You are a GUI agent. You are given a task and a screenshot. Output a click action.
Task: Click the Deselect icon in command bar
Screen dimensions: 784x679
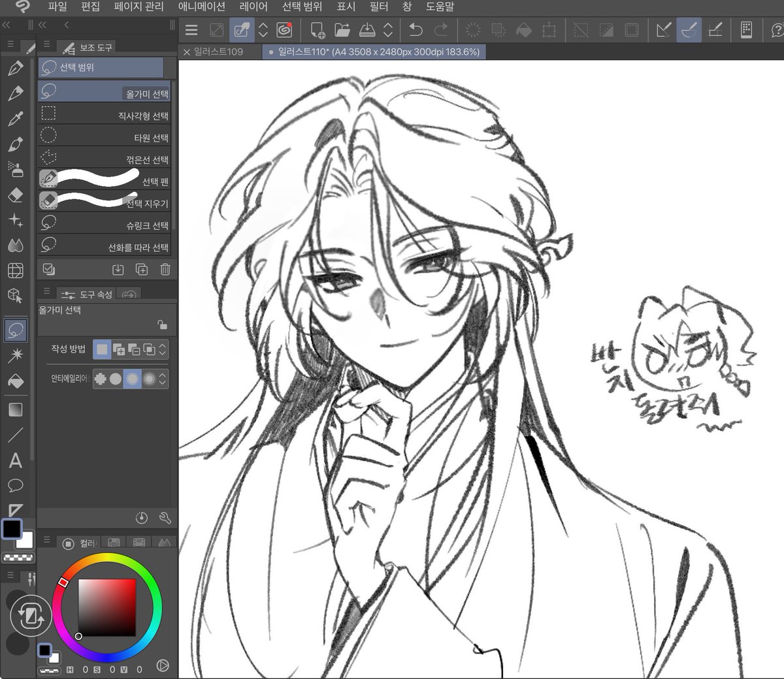[x=581, y=30]
